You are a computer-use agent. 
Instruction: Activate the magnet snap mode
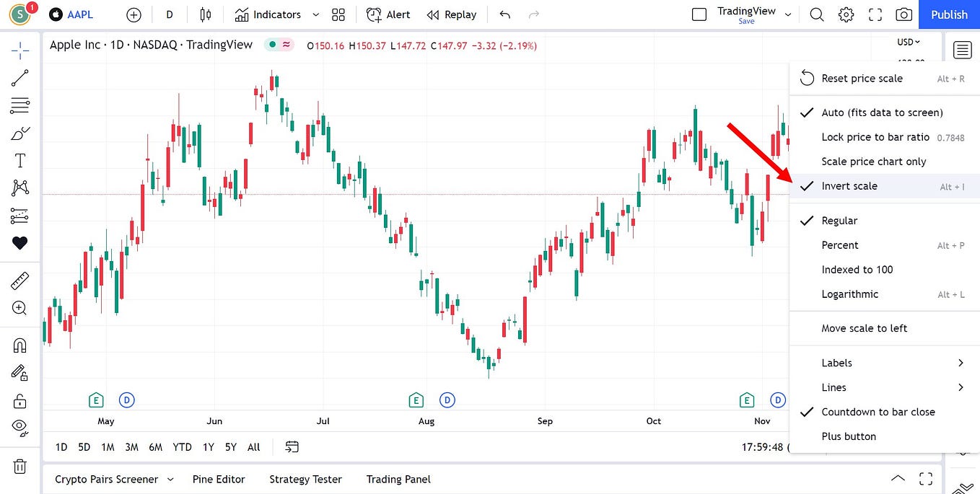coord(19,345)
